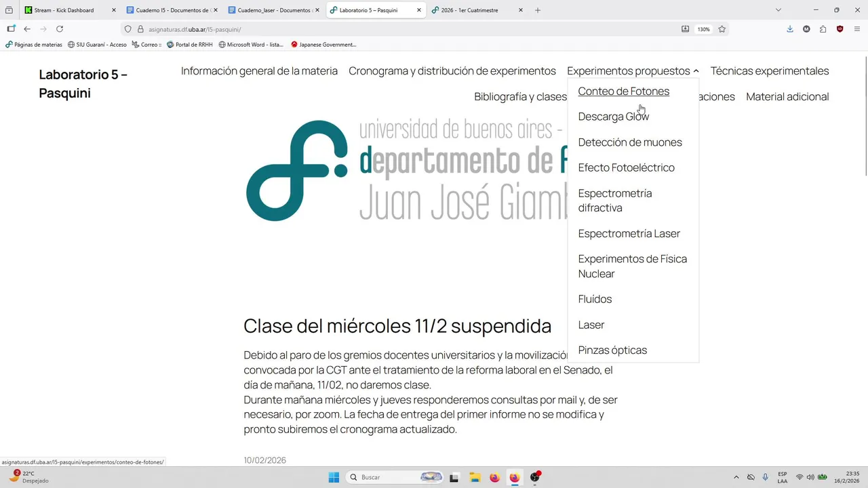868x488 pixels.
Task: Open network Wi-Fi status in tray
Action: coord(800,477)
